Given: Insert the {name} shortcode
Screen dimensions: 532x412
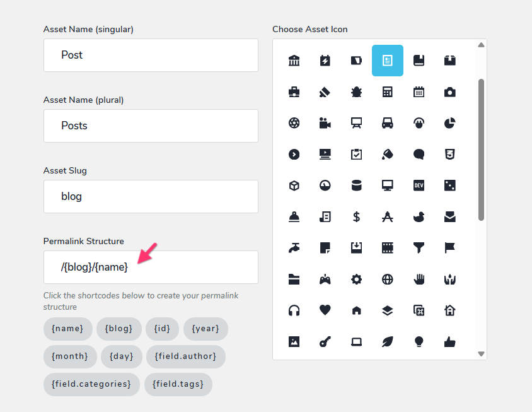Looking at the screenshot, I should [67, 329].
